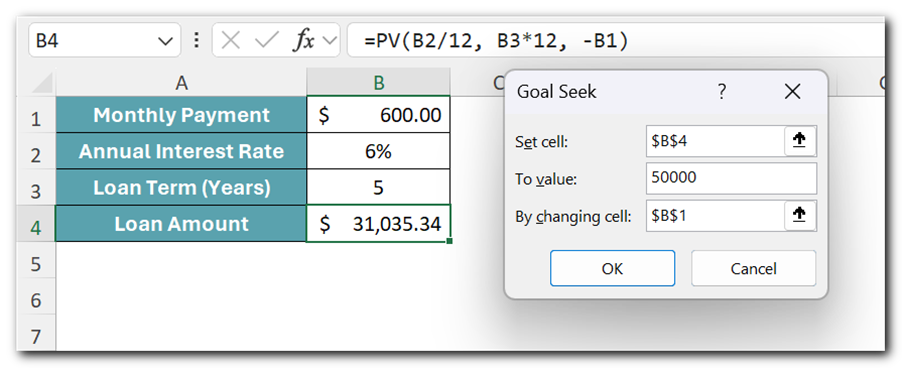The width and height of the screenshot is (902, 368).
Task: Select cell B3 showing 5
Action: (x=379, y=187)
